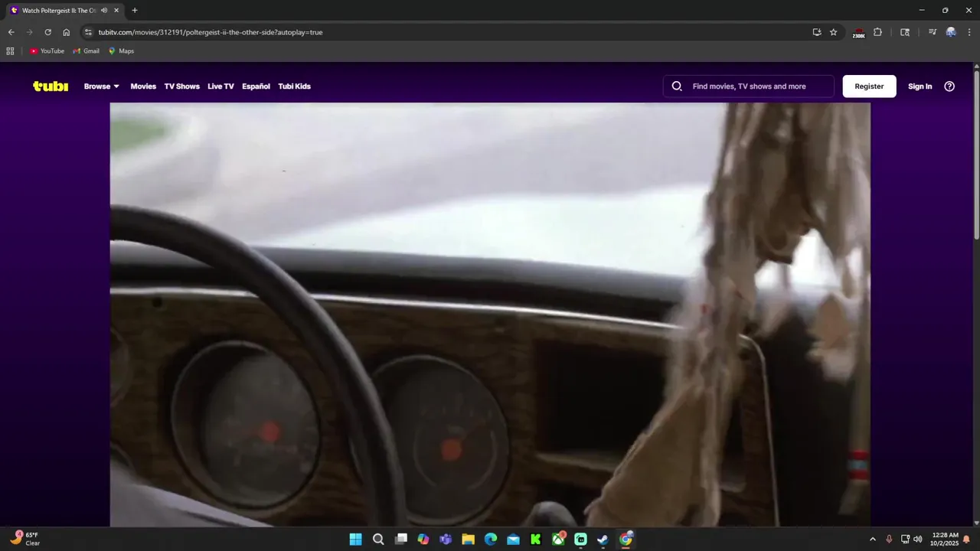Open volume control in system tray
This screenshot has height=551, width=980.
pos(917,540)
